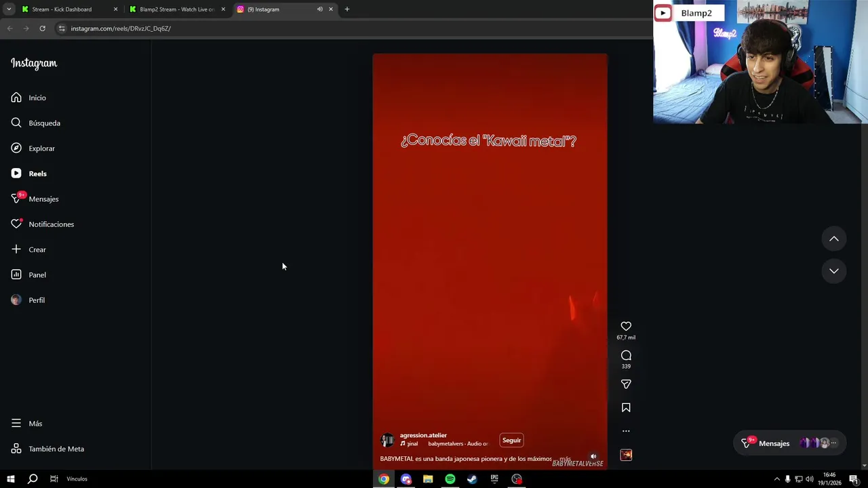The height and width of the screenshot is (488, 868).
Task: Show hidden system tray icons
Action: pyautogui.click(x=777, y=479)
